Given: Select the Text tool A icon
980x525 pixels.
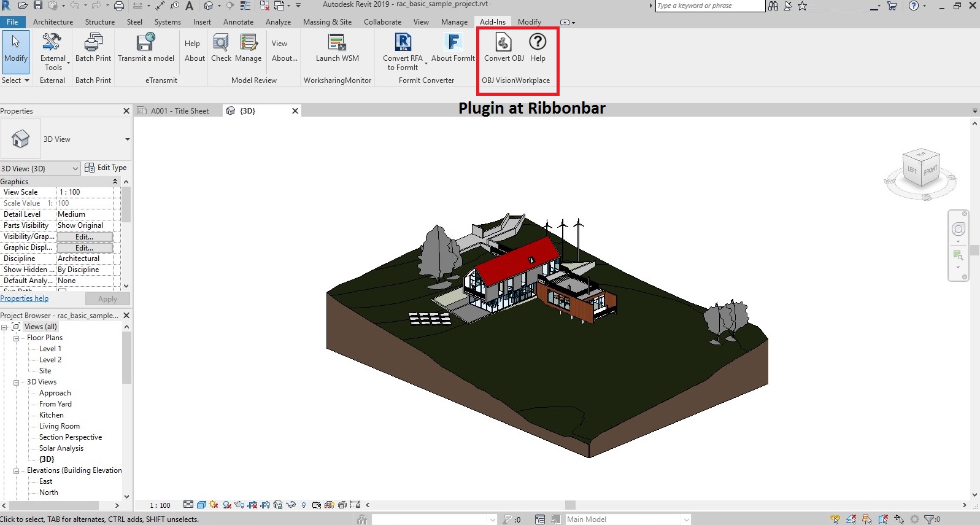Looking at the screenshot, I should coord(190,6).
